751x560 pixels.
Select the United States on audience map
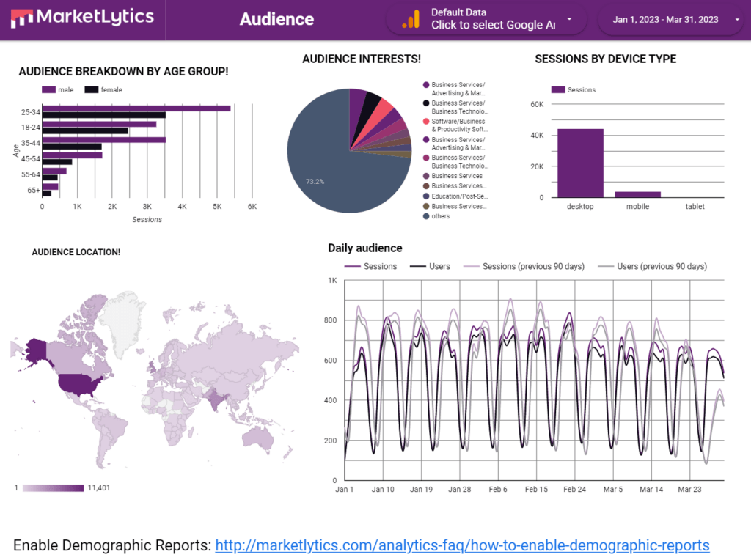point(82,383)
